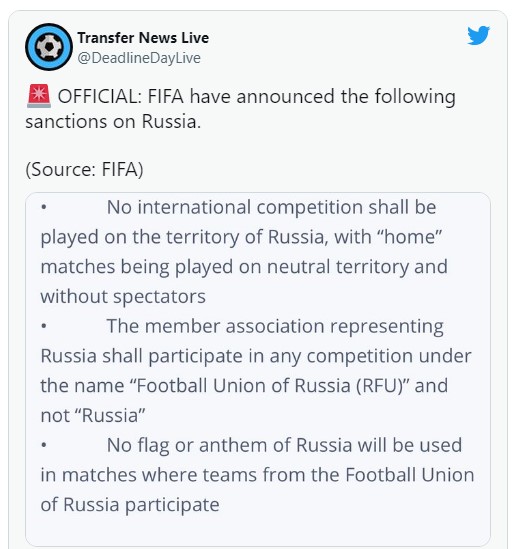Click "of Russia participate" final line

pos(130,505)
